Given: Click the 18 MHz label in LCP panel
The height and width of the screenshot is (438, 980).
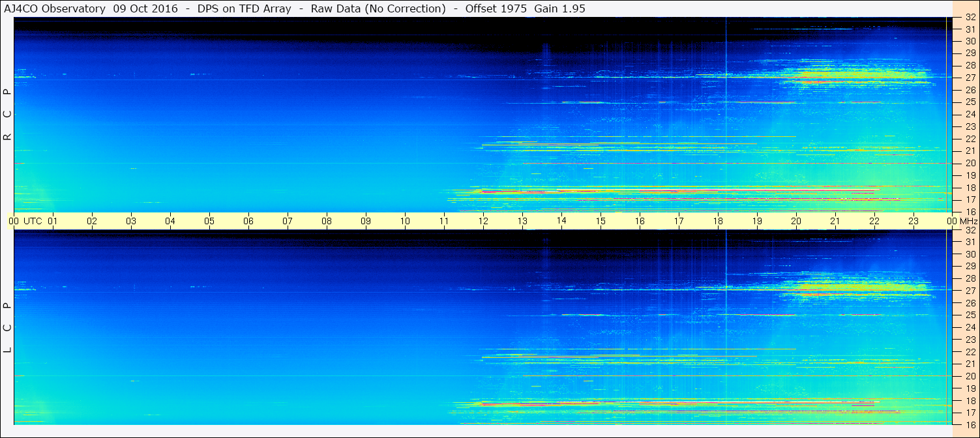Looking at the screenshot, I should coord(970,401).
